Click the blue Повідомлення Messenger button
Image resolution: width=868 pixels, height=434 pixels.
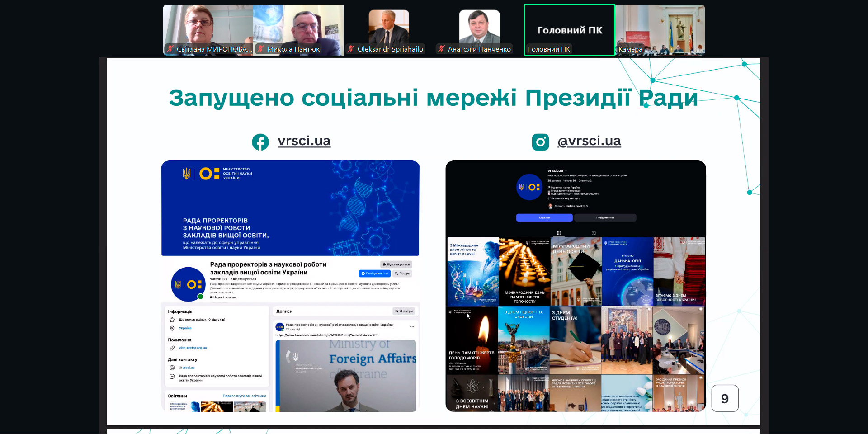click(375, 274)
